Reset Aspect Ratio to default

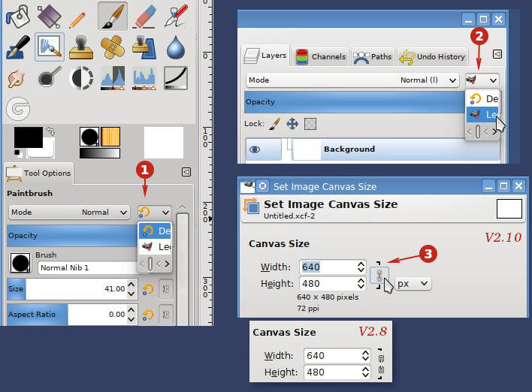point(147,315)
